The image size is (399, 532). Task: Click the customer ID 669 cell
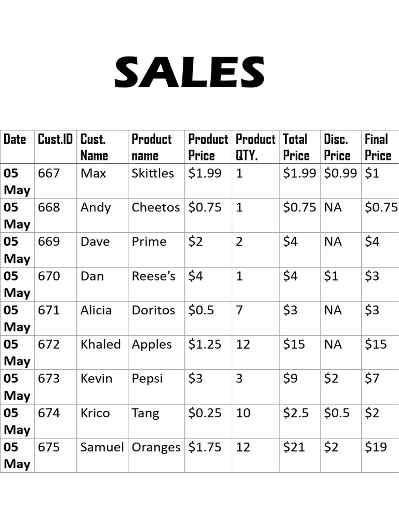pyautogui.click(x=49, y=242)
